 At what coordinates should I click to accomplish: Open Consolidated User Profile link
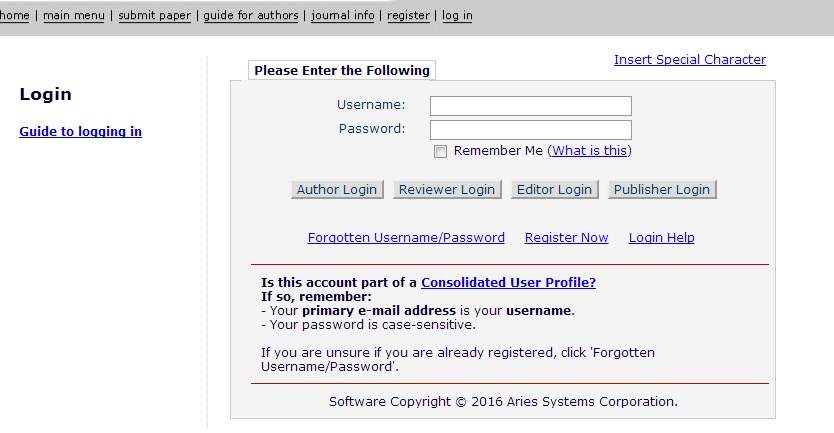click(x=508, y=283)
